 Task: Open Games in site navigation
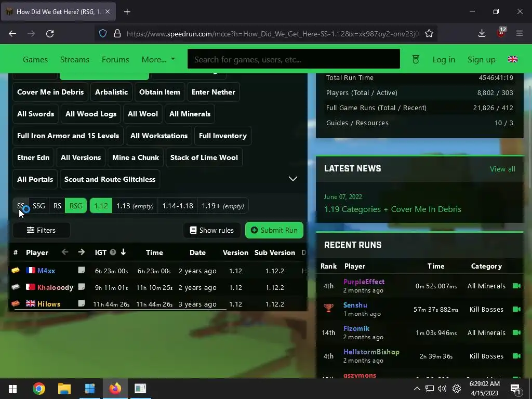pyautogui.click(x=35, y=59)
